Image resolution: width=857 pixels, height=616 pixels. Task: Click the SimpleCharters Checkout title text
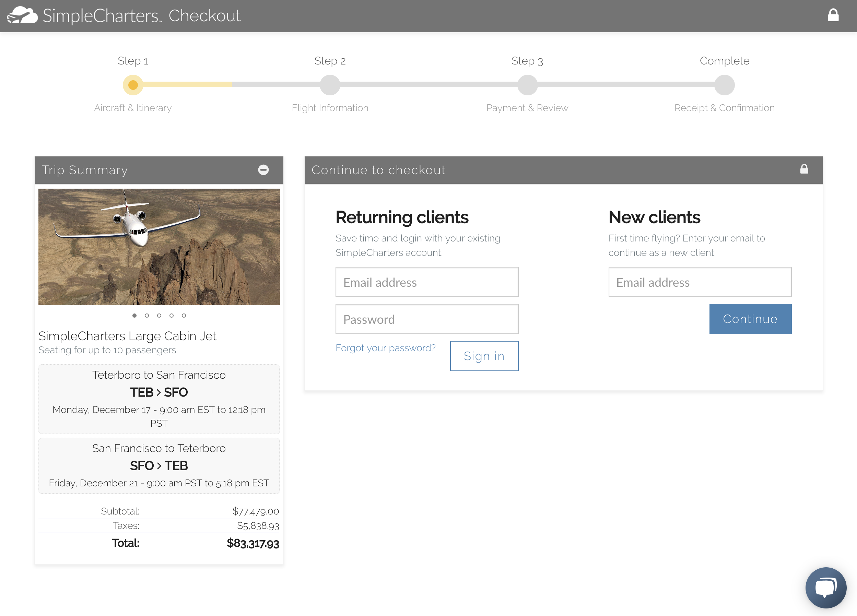coord(141,16)
